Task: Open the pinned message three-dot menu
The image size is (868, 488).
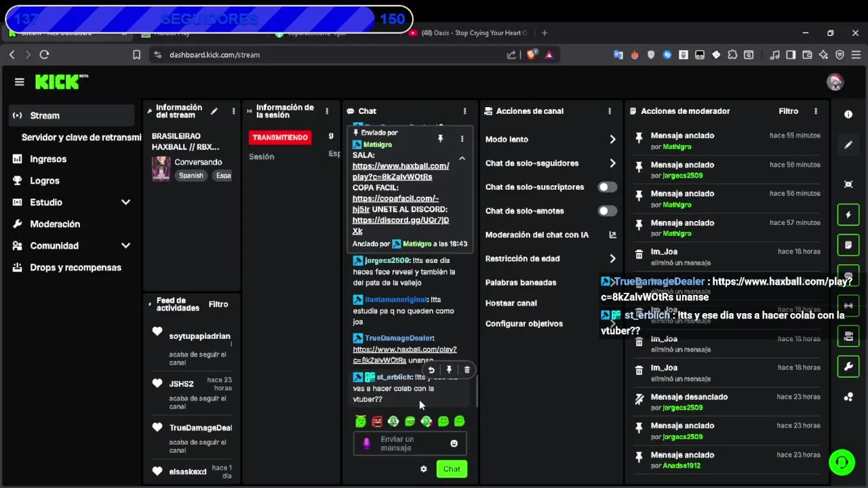Action: [462, 138]
